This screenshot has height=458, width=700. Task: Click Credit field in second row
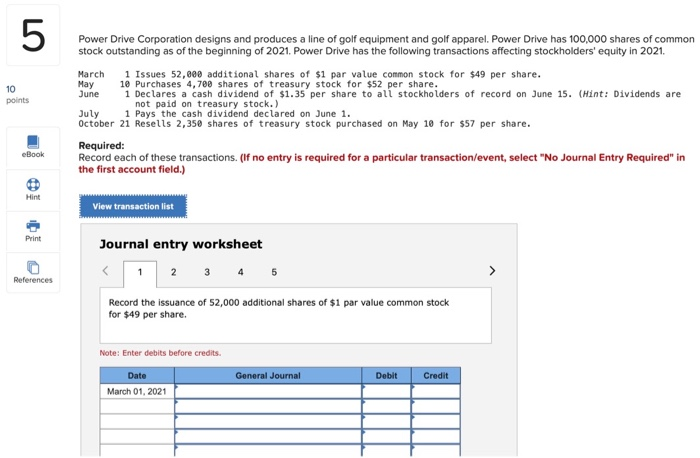436,407
